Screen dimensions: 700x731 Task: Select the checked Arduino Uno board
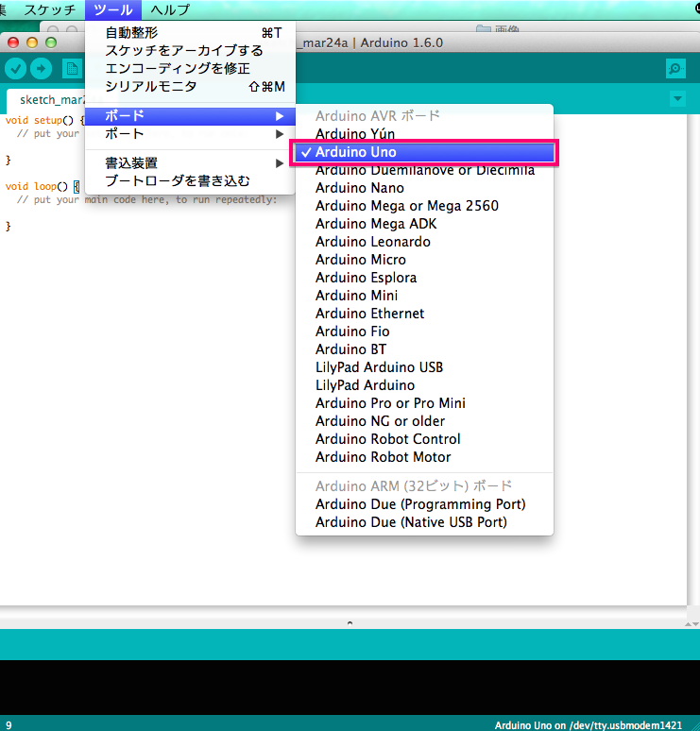424,152
